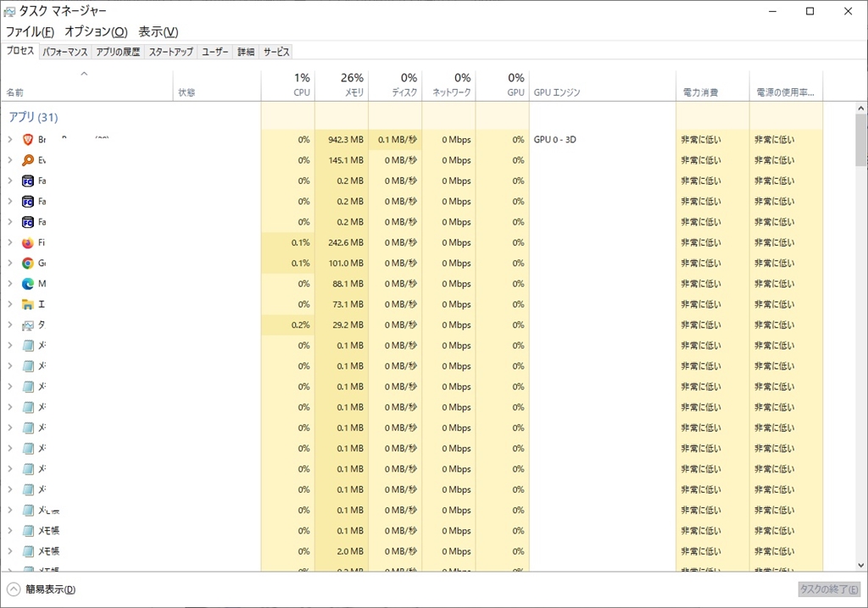This screenshot has width=868, height=608.
Task: Click the 942.3 MB memory cell
Action: pyautogui.click(x=342, y=140)
